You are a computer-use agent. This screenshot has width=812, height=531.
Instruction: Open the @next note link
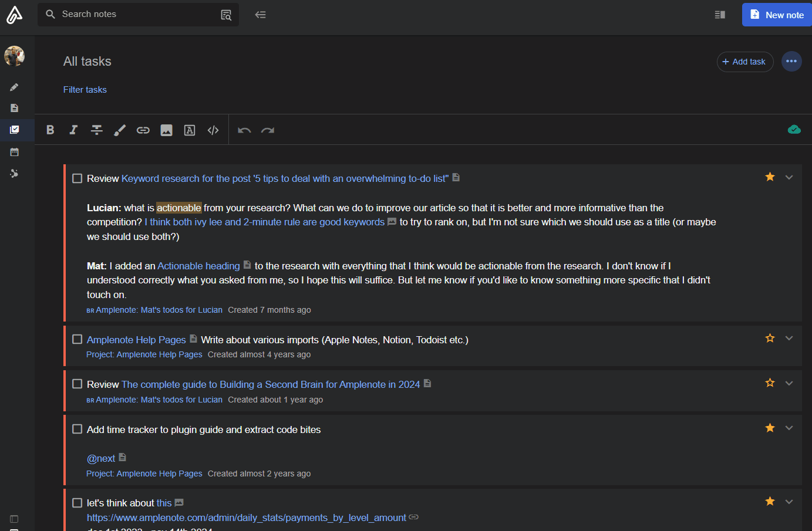coord(101,458)
